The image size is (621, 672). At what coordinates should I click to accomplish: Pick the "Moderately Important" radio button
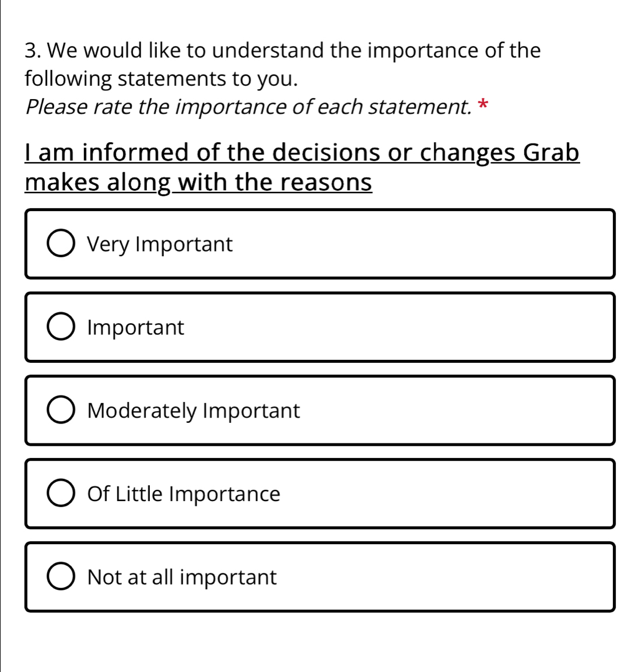pos(60,411)
